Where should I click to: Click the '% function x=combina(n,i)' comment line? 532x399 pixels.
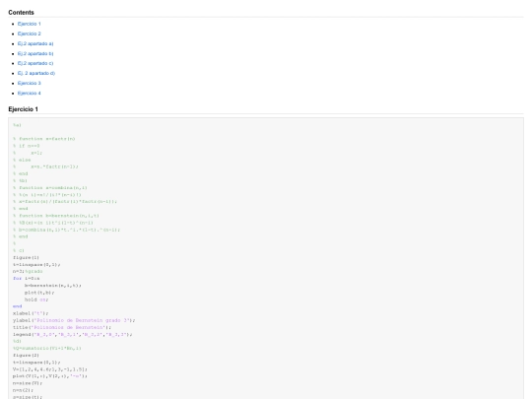click(50, 187)
